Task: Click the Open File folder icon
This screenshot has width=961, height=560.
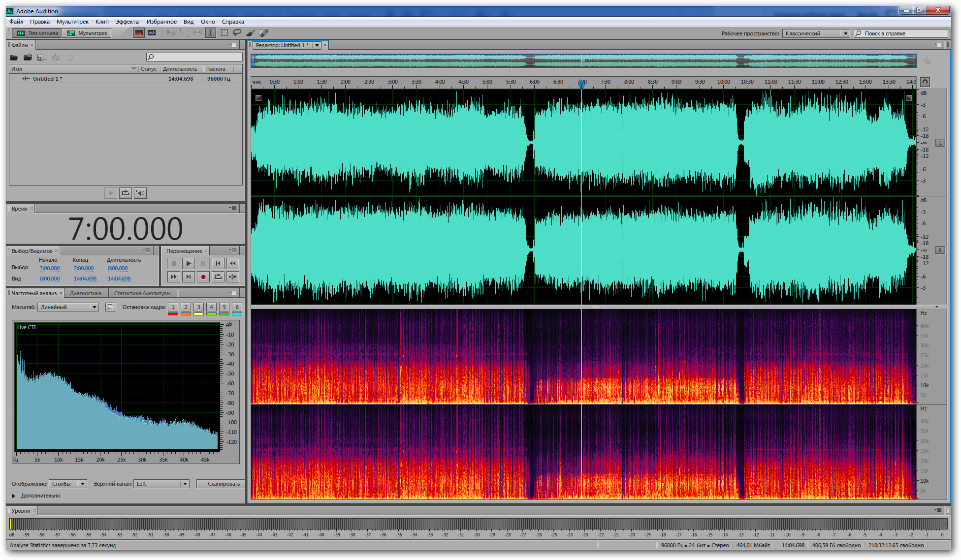Action: pyautogui.click(x=14, y=58)
